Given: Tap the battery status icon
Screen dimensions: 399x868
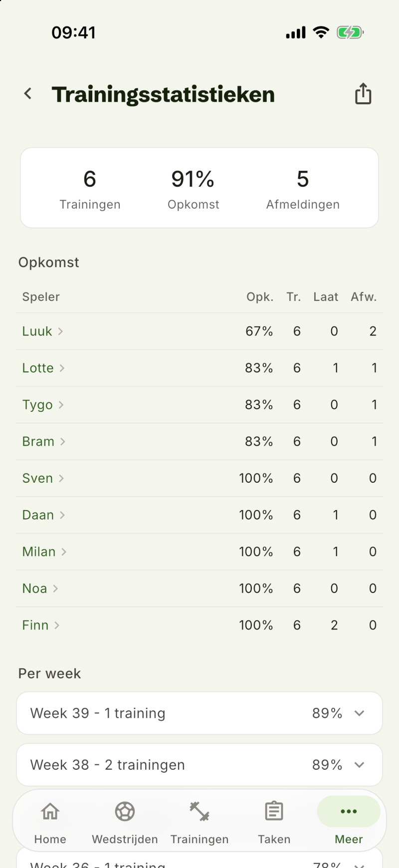Looking at the screenshot, I should pos(350,33).
